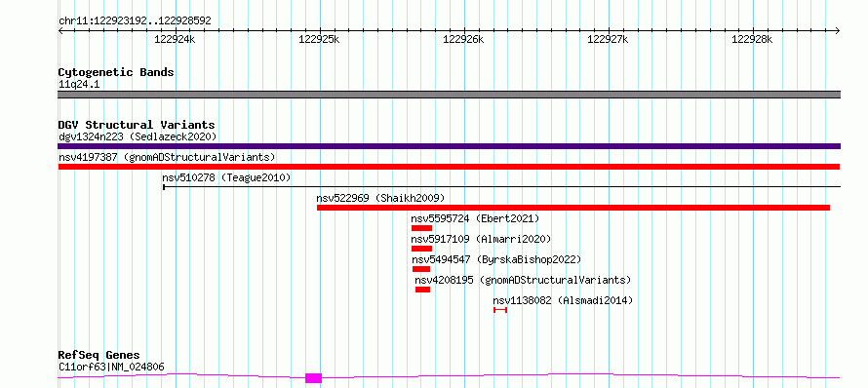Click the red nsv522969 variant bar
This screenshot has height=388, width=868.
tap(572, 208)
